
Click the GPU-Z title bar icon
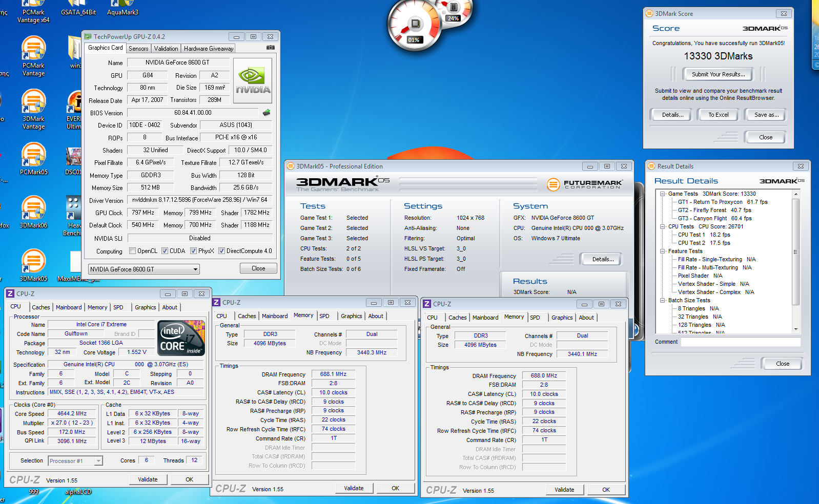[x=88, y=37]
